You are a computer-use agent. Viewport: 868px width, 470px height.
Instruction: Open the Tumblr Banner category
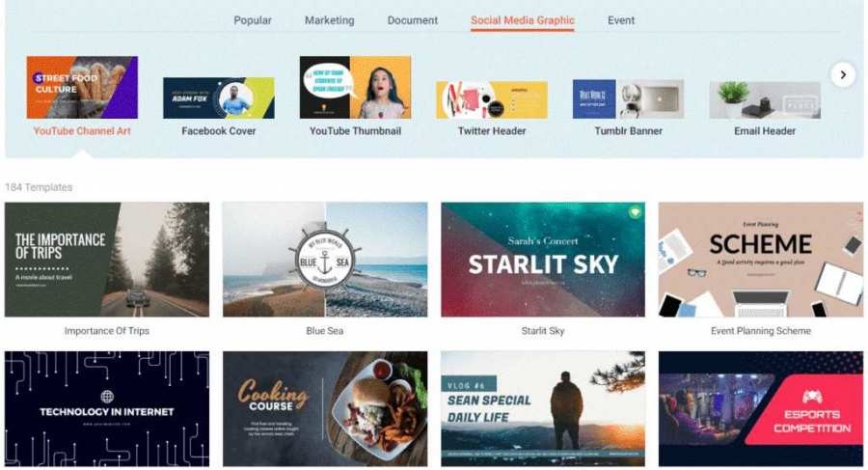pos(628,98)
